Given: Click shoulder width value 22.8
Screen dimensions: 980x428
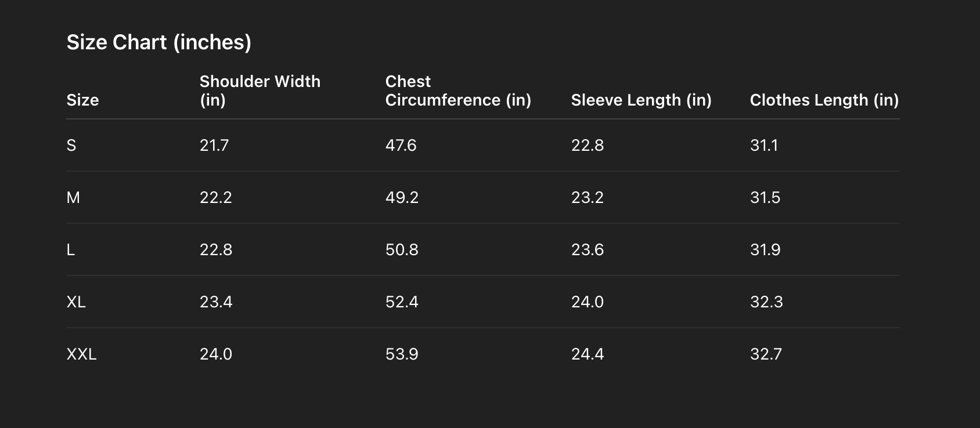Looking at the screenshot, I should pyautogui.click(x=215, y=249).
